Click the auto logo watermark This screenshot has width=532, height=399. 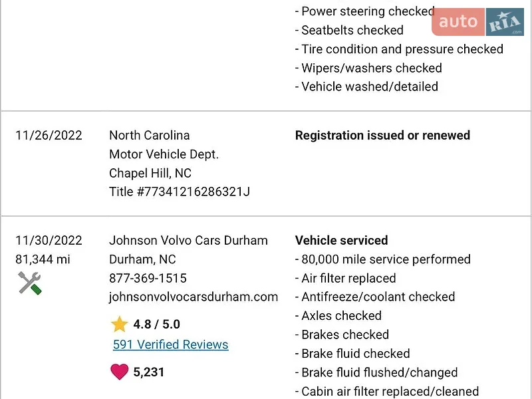(x=458, y=22)
